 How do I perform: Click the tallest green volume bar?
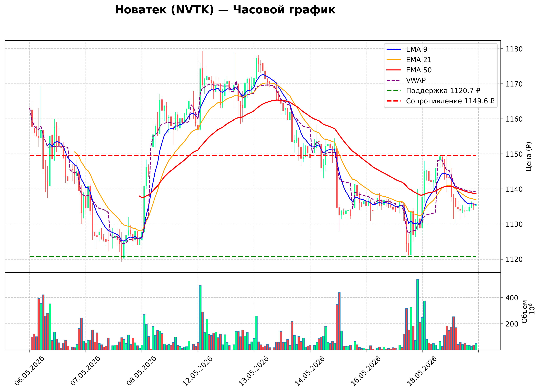[x=417, y=315]
